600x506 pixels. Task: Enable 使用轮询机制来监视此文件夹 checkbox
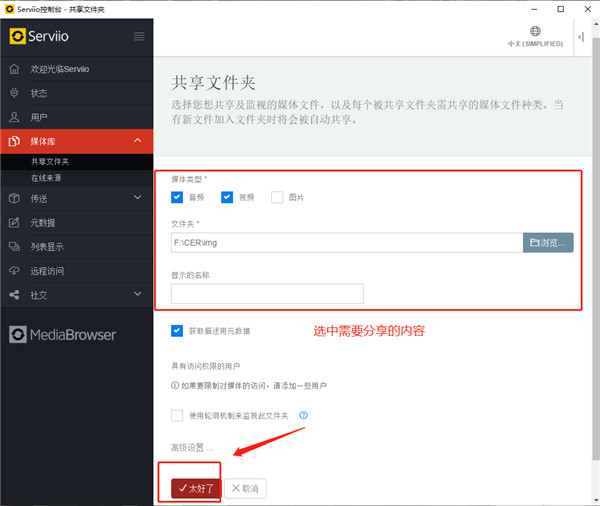pos(177,415)
